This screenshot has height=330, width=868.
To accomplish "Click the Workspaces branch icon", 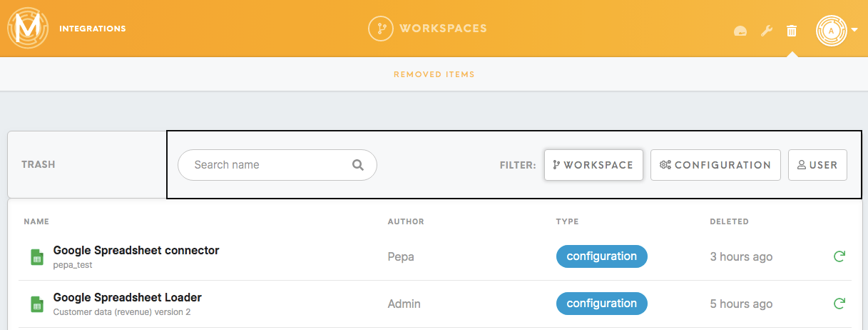I will coord(382,29).
